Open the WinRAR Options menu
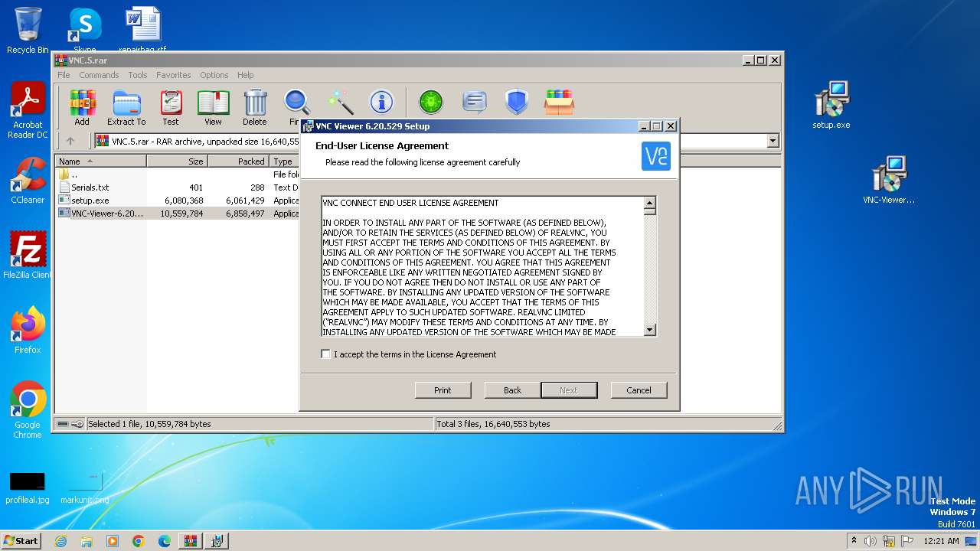The image size is (980, 551). click(214, 75)
